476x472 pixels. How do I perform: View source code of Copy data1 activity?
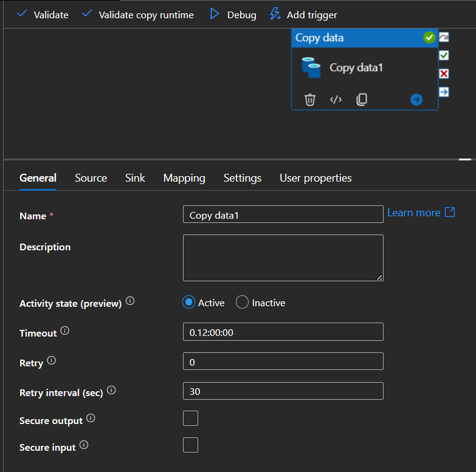(336, 100)
